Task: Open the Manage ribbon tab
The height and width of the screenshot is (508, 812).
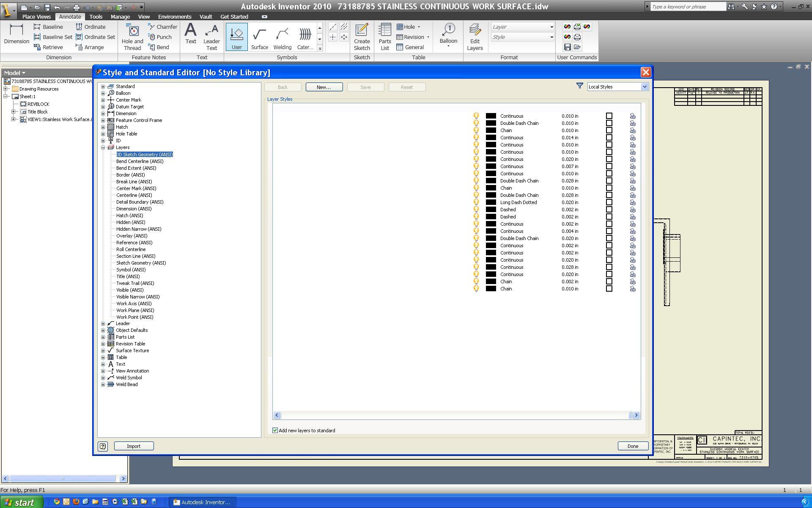Action: pos(120,17)
